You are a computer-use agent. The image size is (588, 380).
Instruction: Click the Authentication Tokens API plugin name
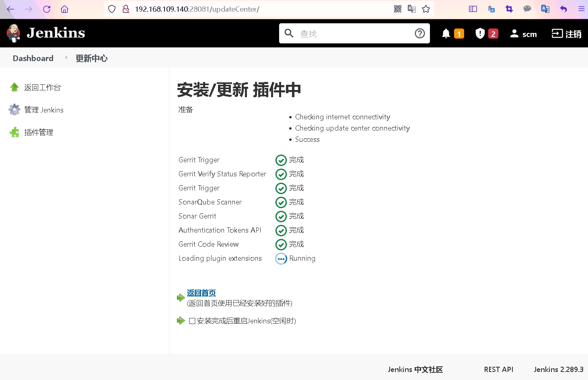[x=220, y=230]
